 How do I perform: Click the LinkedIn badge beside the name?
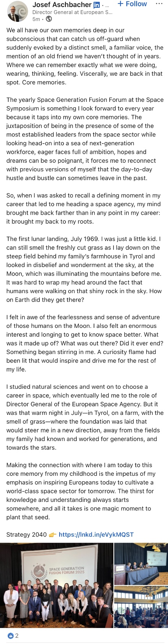[x=97, y=5]
